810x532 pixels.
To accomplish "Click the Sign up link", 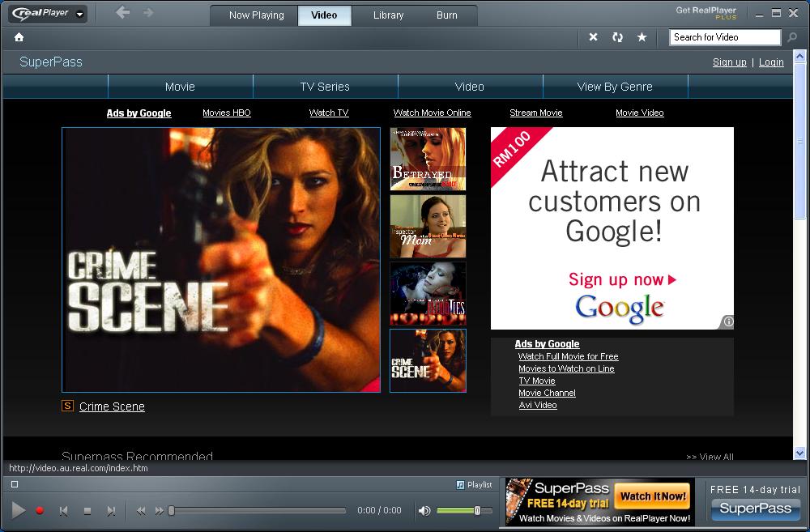I will point(730,62).
